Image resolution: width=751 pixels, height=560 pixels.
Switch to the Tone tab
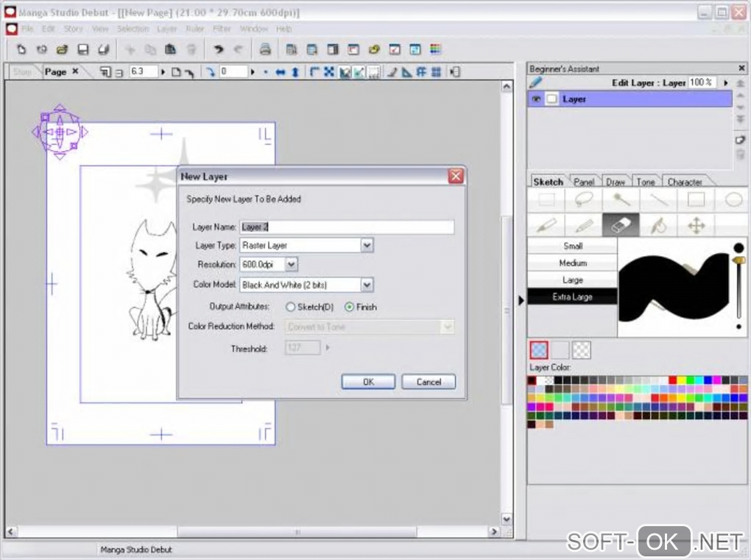[x=645, y=182]
